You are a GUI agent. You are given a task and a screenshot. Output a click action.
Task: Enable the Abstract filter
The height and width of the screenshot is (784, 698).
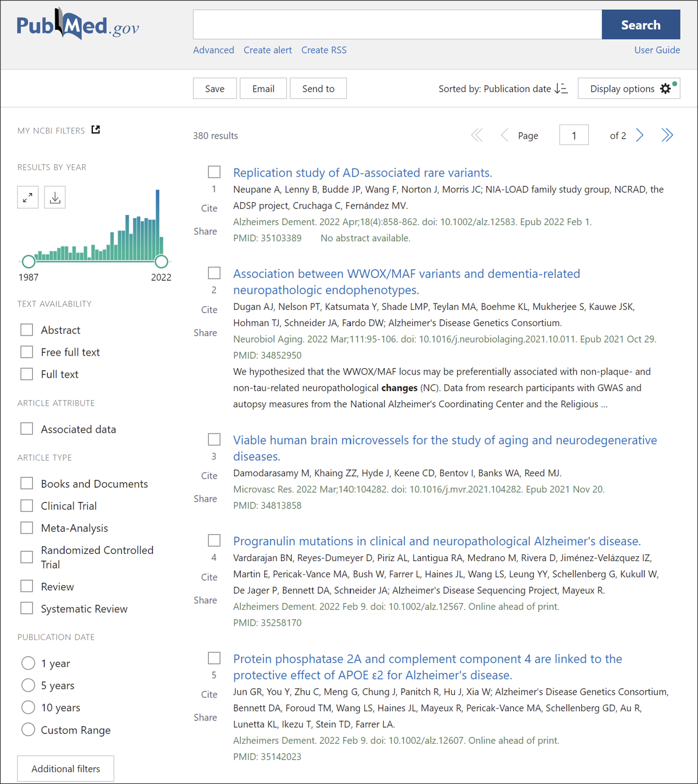click(x=27, y=330)
